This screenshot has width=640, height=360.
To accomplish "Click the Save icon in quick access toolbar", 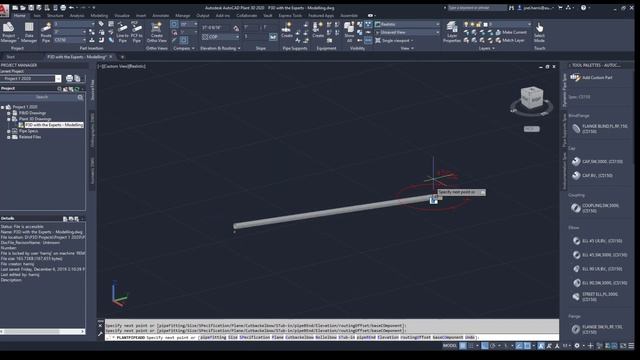I will coord(31,8).
